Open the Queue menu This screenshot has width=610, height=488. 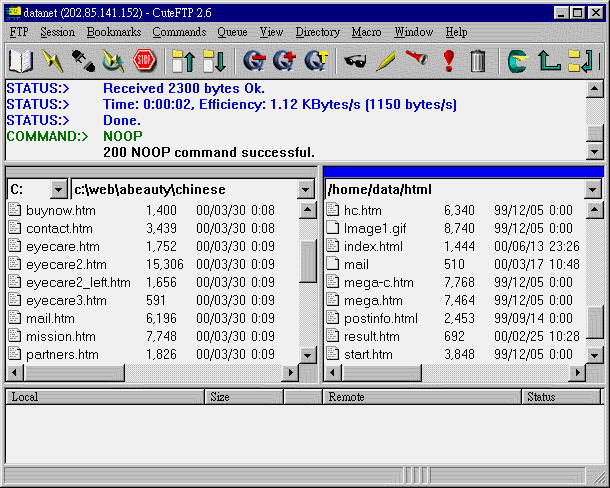[232, 32]
